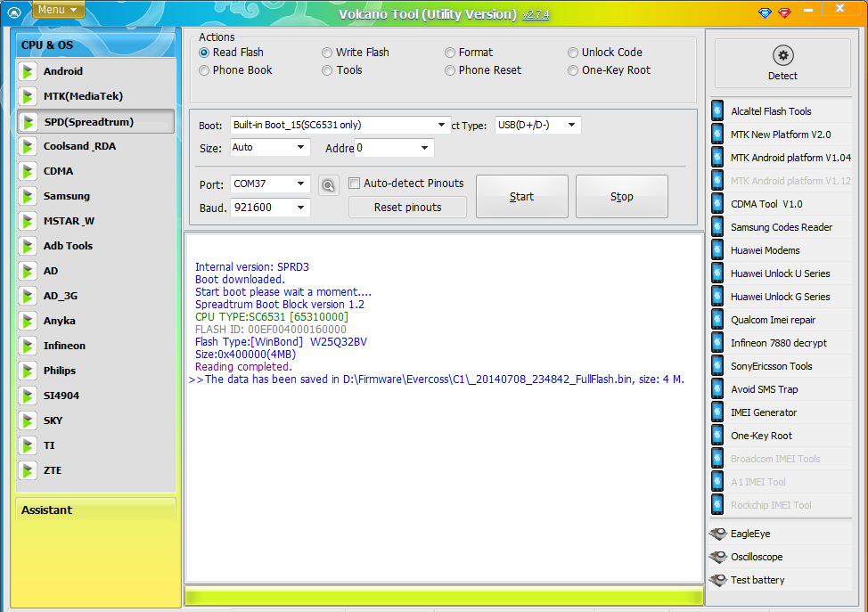Click the Stop button

pos(622,197)
